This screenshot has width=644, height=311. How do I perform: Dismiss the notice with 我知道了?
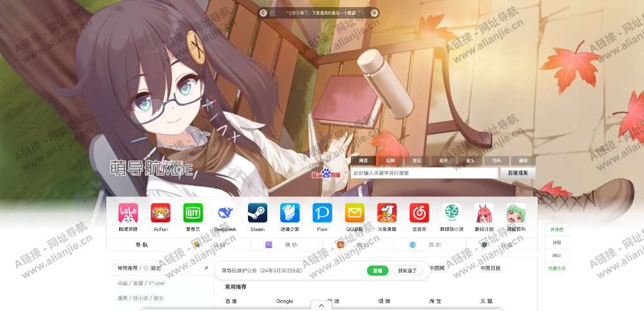tap(408, 271)
